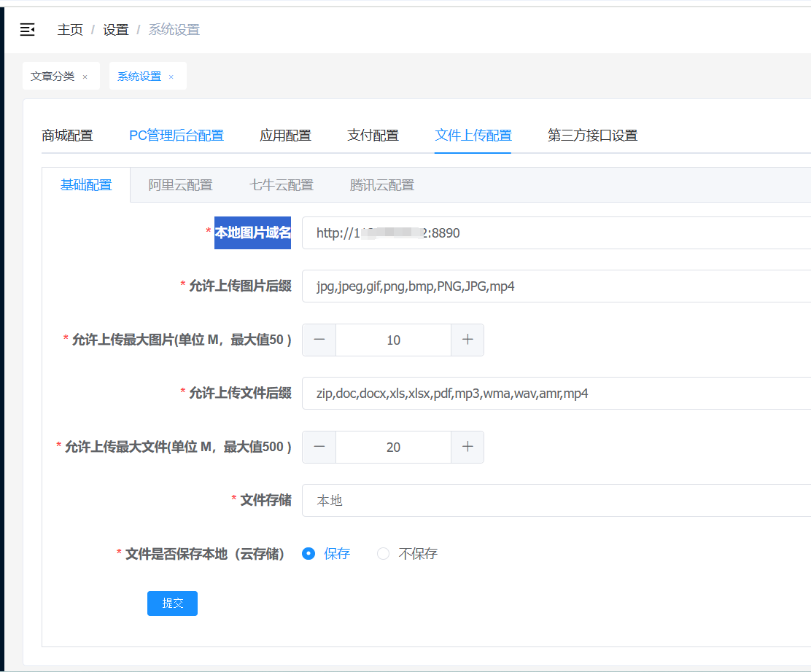Image resolution: width=811 pixels, height=672 pixels.
Task: Open the 基础配置 sub-tab
Action: (x=86, y=185)
